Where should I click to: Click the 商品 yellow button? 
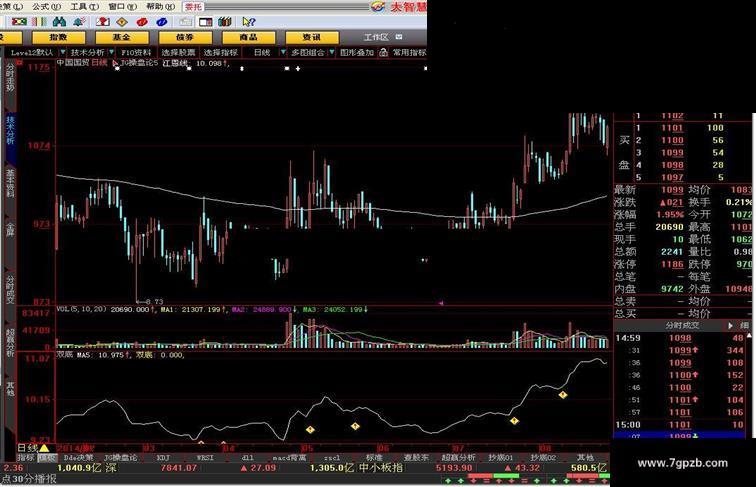(x=248, y=37)
